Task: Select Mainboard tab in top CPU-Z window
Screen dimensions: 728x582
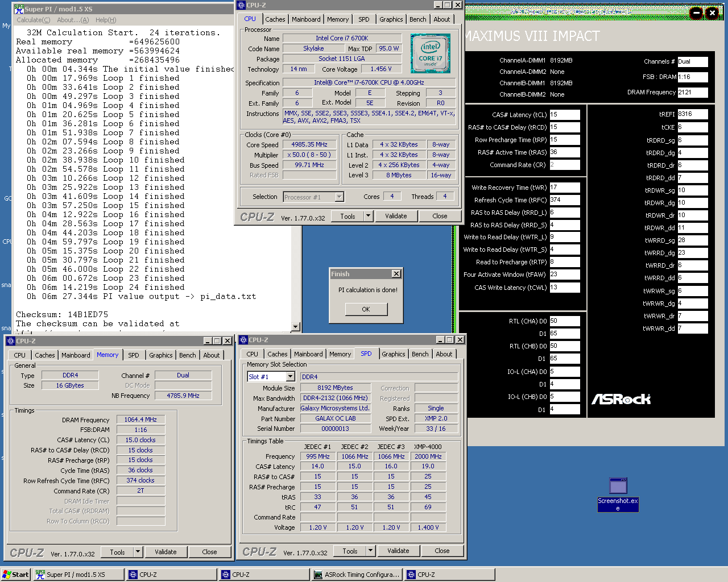Action: pos(306,19)
